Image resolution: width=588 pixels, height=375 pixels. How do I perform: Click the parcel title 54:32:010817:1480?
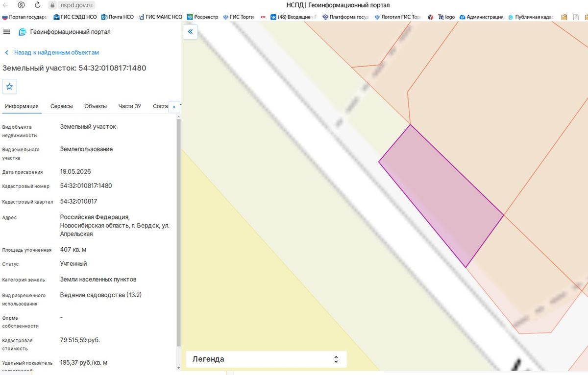(x=112, y=68)
